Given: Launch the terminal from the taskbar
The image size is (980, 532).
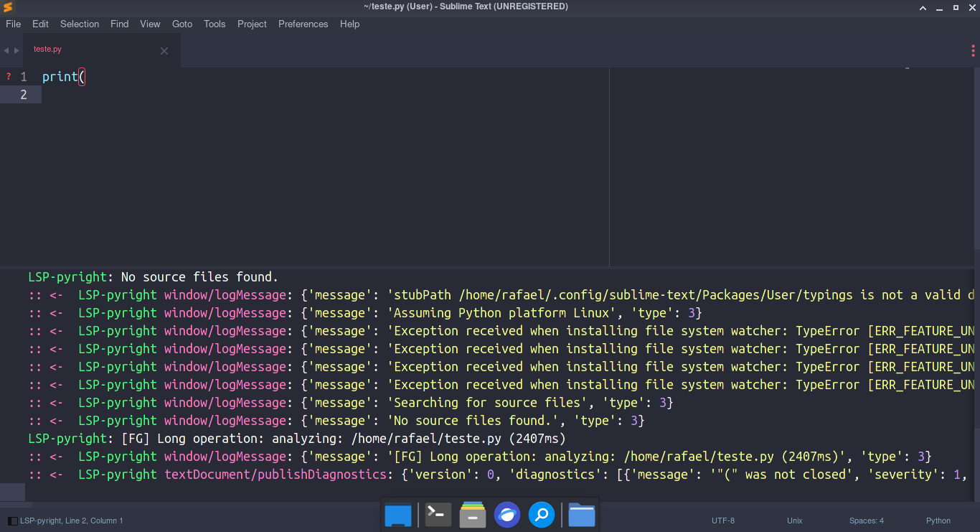Looking at the screenshot, I should [438, 515].
